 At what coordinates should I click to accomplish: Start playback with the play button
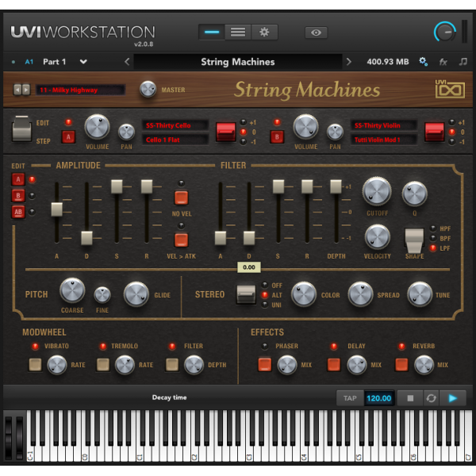pyautogui.click(x=453, y=398)
